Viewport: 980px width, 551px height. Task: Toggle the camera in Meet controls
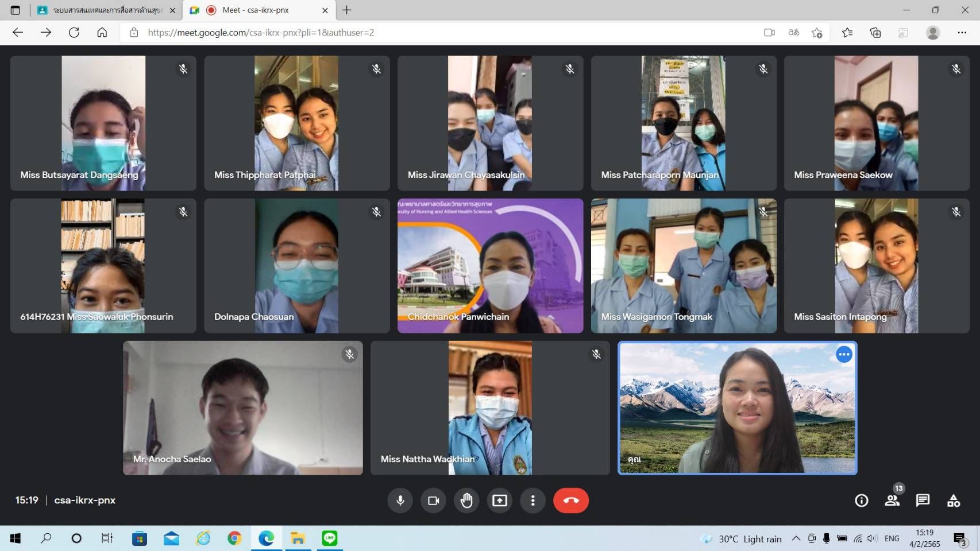point(433,500)
